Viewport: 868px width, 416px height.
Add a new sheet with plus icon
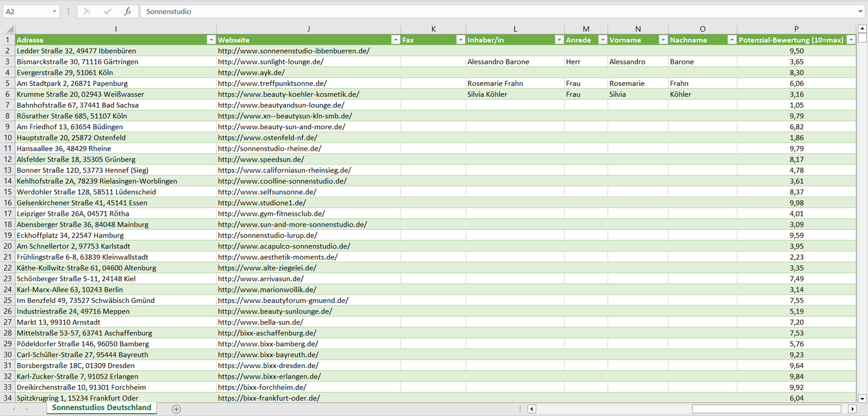(176, 409)
